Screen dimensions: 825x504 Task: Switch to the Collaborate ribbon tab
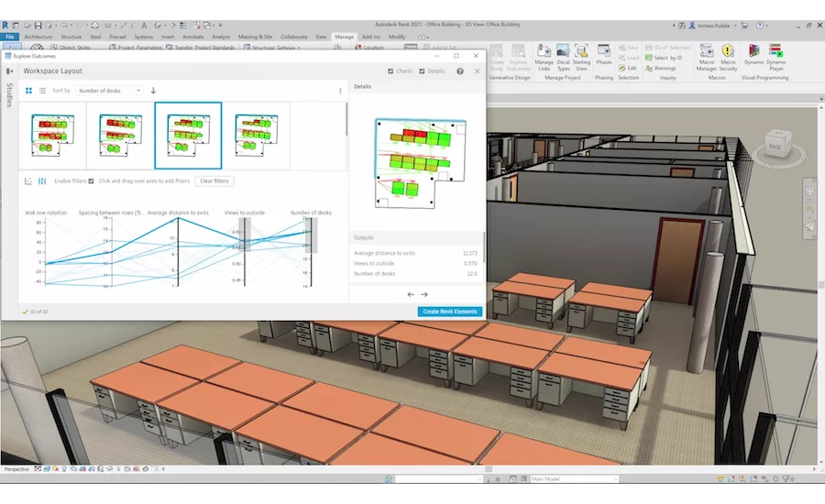pos(293,37)
